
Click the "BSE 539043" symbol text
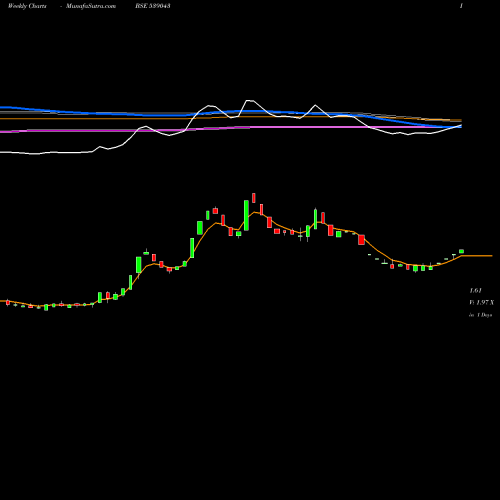tap(153, 6)
